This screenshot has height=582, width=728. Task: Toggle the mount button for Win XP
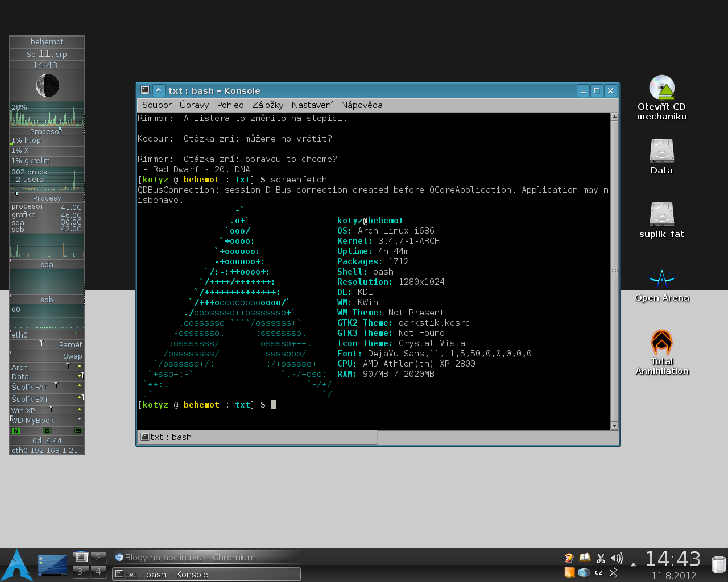click(x=80, y=409)
